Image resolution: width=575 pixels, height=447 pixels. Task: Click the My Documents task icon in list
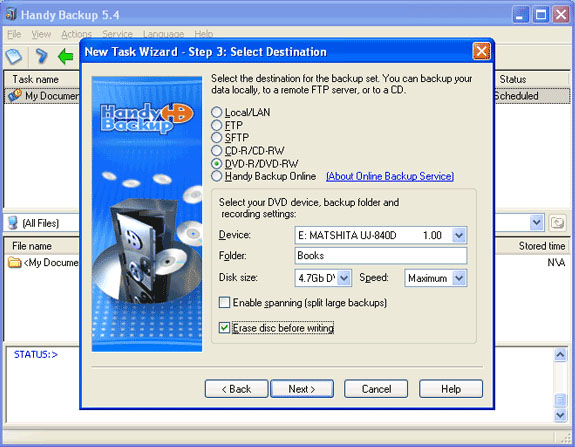coord(15,96)
